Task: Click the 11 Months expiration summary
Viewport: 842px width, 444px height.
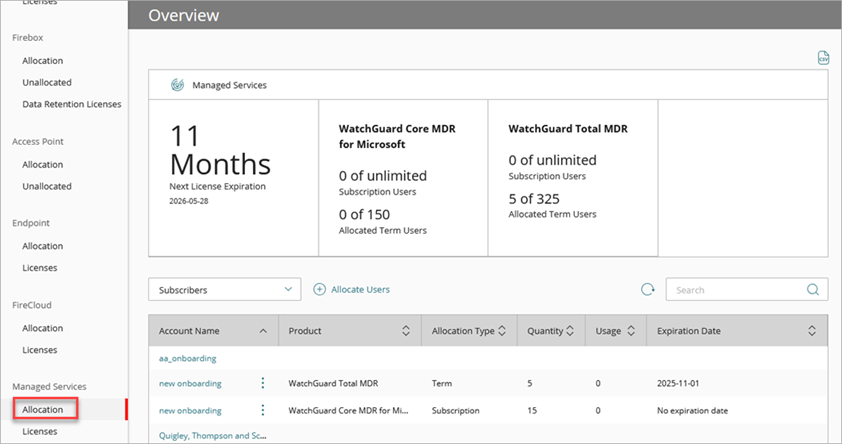Action: tap(220, 150)
